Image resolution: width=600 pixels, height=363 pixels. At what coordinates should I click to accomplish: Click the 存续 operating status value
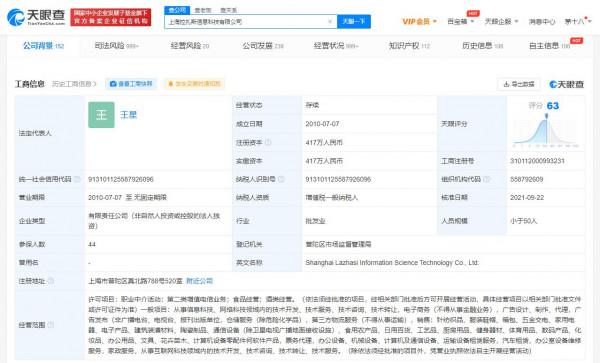312,105
